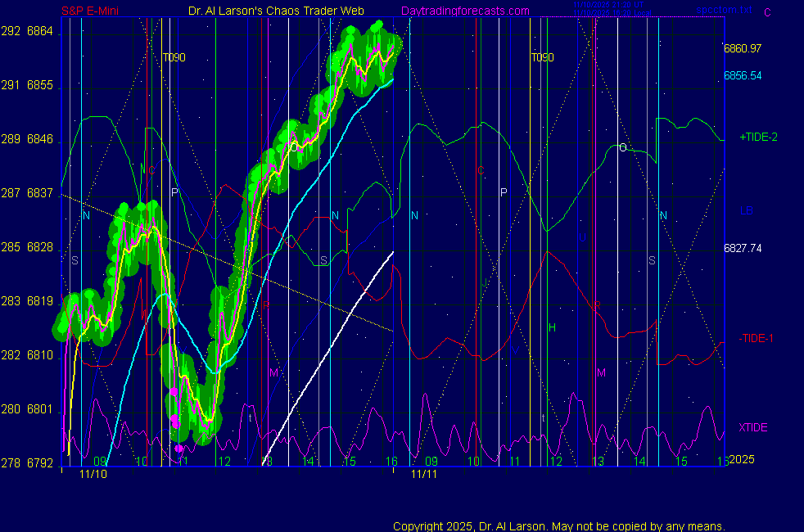Click the 11/10 date label on time axis
This screenshot has height=532, width=804.
click(93, 474)
